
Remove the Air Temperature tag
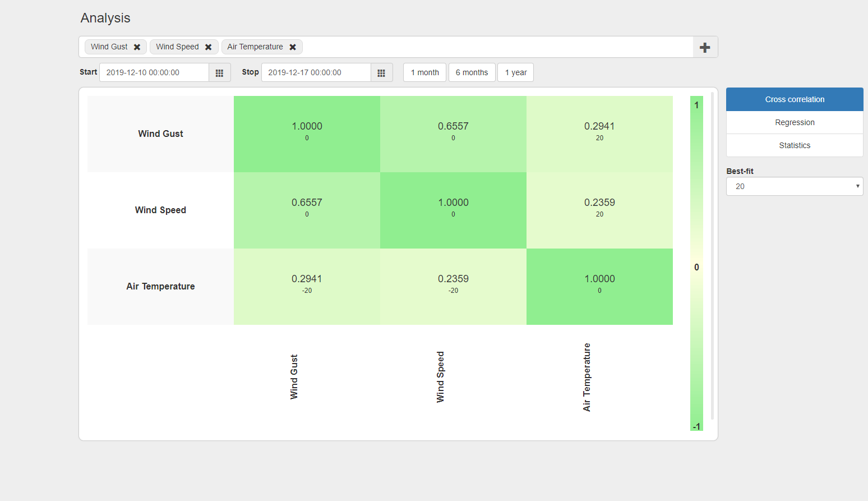pos(293,47)
